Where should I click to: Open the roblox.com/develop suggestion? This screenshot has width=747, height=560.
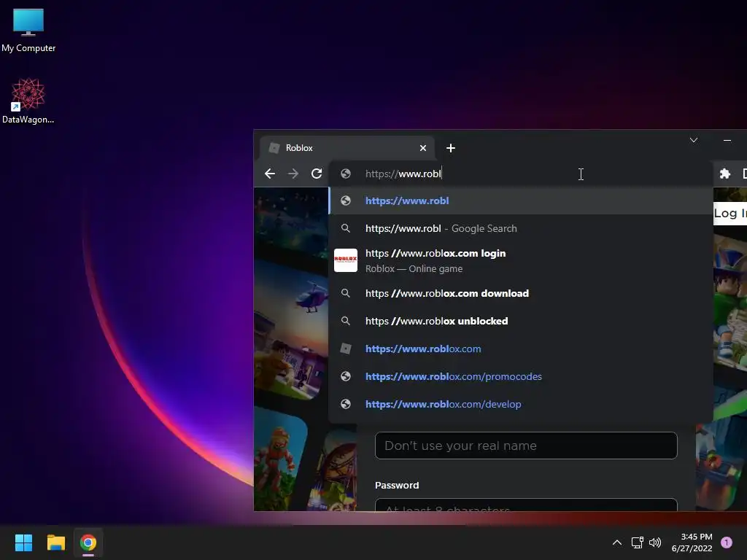tap(521, 404)
